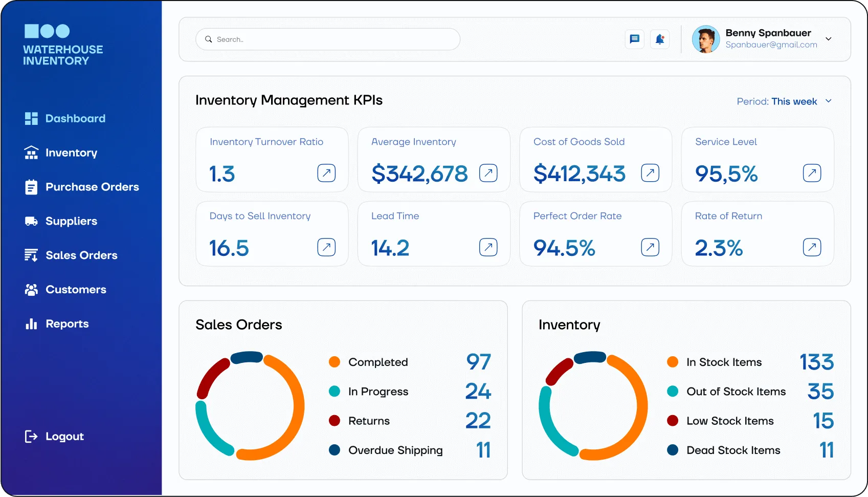868x497 pixels.
Task: Open Inventory Turnover Ratio details arrow
Action: point(326,173)
